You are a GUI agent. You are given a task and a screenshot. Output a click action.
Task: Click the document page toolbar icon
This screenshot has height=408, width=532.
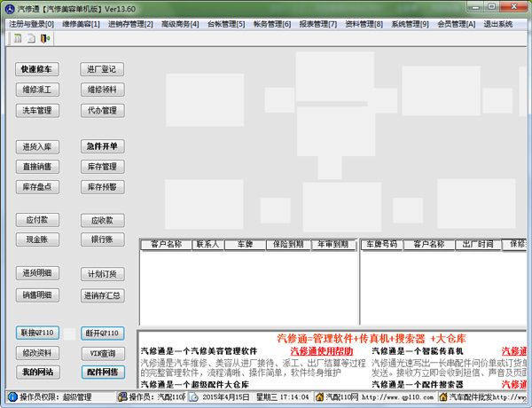[31, 38]
